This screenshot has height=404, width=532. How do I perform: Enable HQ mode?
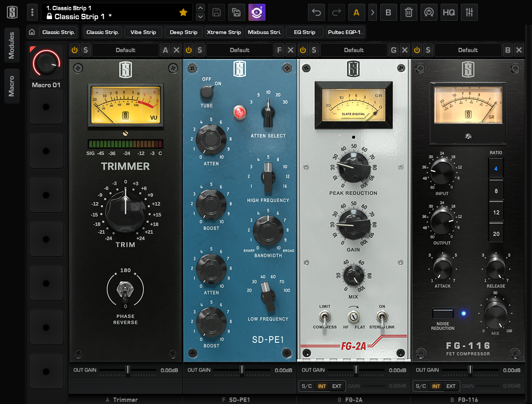(x=449, y=12)
